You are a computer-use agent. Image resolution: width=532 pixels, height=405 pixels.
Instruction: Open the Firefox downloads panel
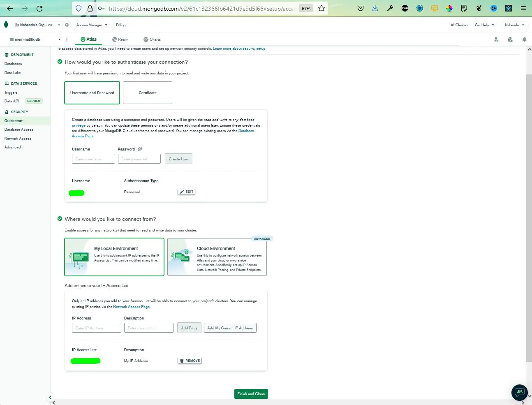click(375, 8)
